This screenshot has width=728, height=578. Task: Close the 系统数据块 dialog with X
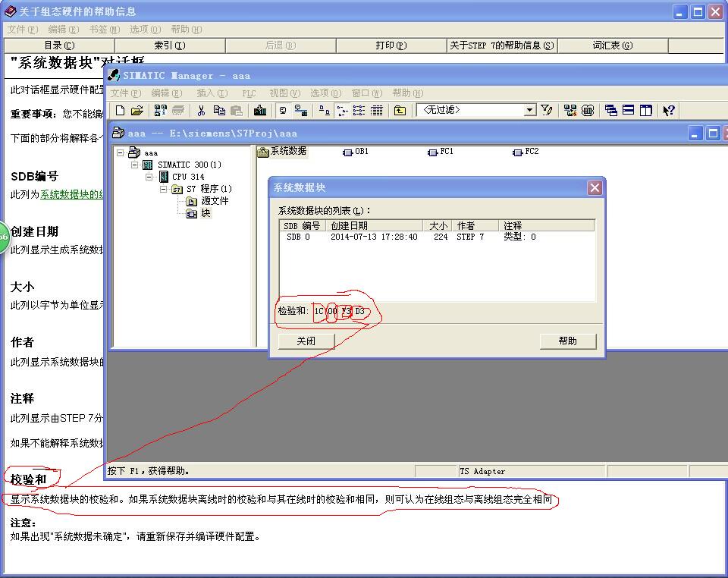click(x=595, y=187)
